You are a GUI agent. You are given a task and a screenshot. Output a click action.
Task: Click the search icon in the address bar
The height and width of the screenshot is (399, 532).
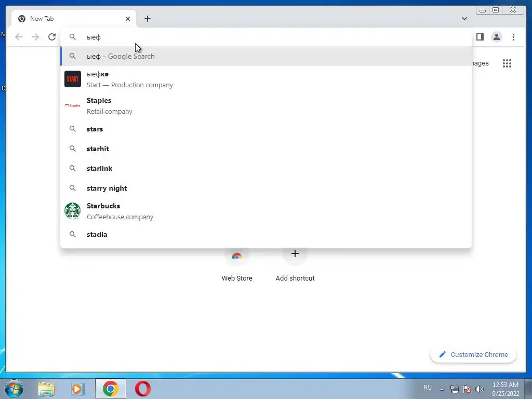(73, 37)
